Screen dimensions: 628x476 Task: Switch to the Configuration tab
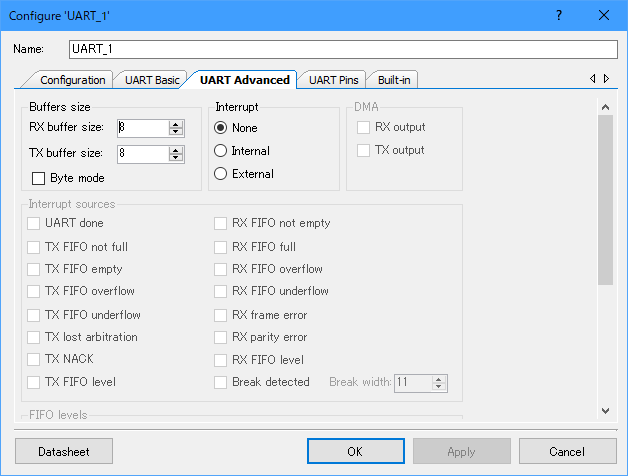72,80
